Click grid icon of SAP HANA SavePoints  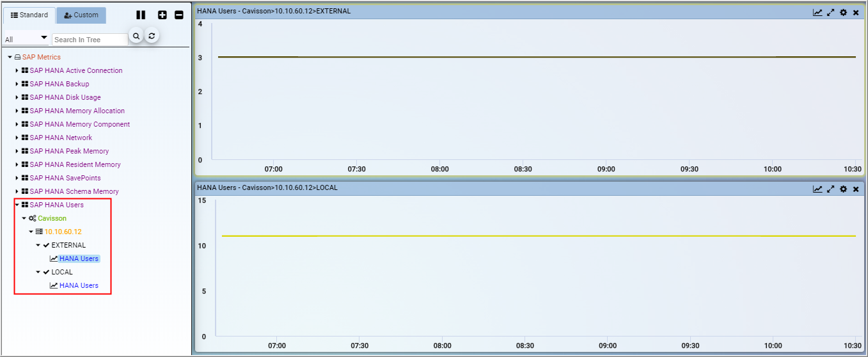click(x=24, y=178)
